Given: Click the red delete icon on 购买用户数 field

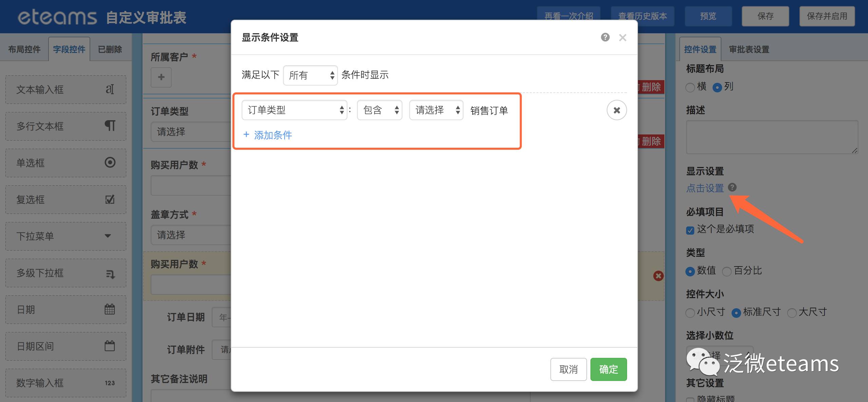Looking at the screenshot, I should pyautogui.click(x=658, y=276).
